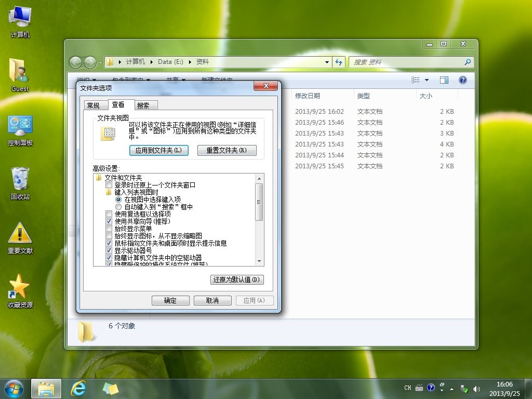Uncheck 显示驱动器号 checkbox
This screenshot has width=532, height=399.
[109, 250]
